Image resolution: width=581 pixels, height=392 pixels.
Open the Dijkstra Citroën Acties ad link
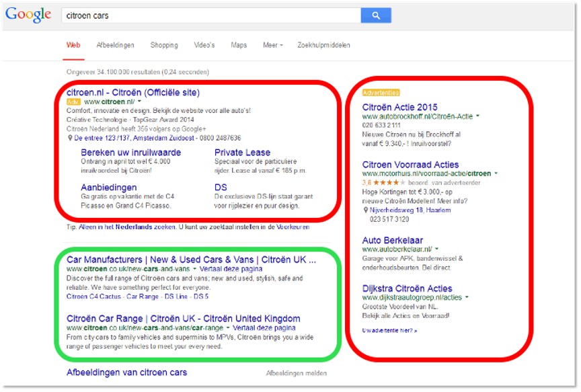point(407,288)
